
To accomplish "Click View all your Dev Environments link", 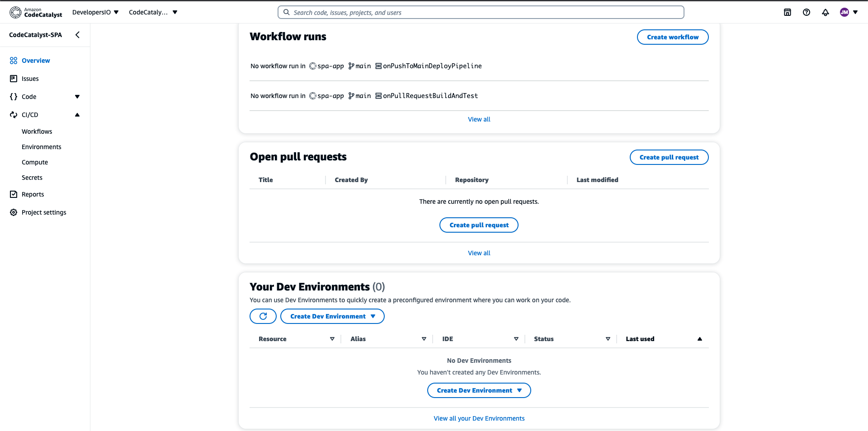I will click(x=479, y=418).
